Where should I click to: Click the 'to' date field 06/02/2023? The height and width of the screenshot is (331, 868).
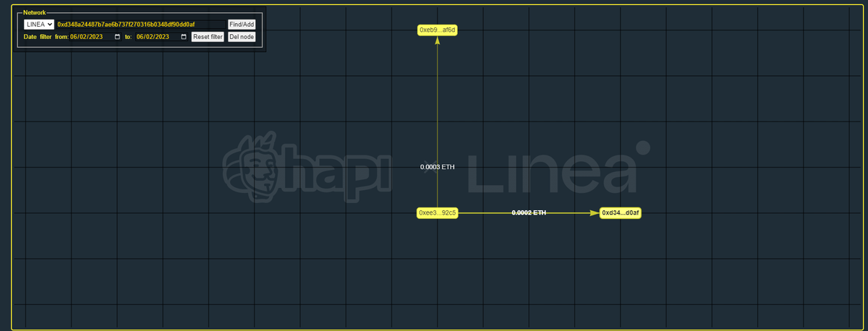coord(161,37)
